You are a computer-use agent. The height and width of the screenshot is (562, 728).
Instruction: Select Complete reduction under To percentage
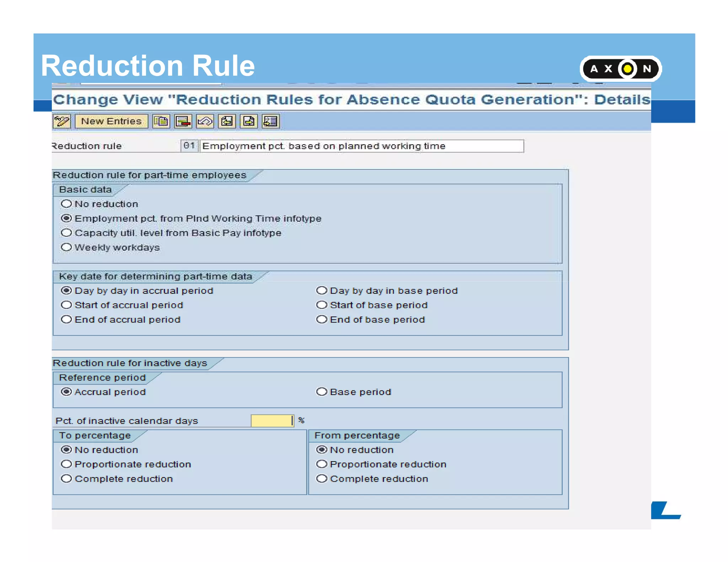click(66, 479)
